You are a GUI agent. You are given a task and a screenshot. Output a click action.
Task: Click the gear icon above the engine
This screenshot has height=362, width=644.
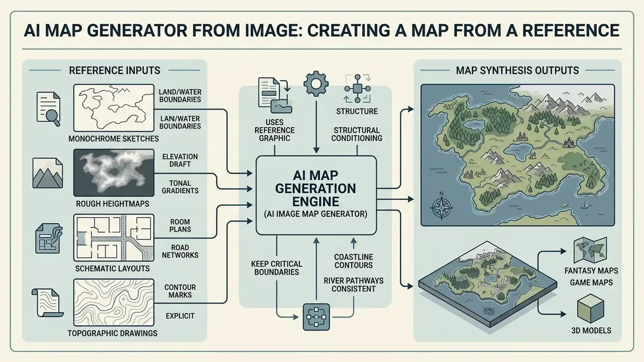coord(316,84)
